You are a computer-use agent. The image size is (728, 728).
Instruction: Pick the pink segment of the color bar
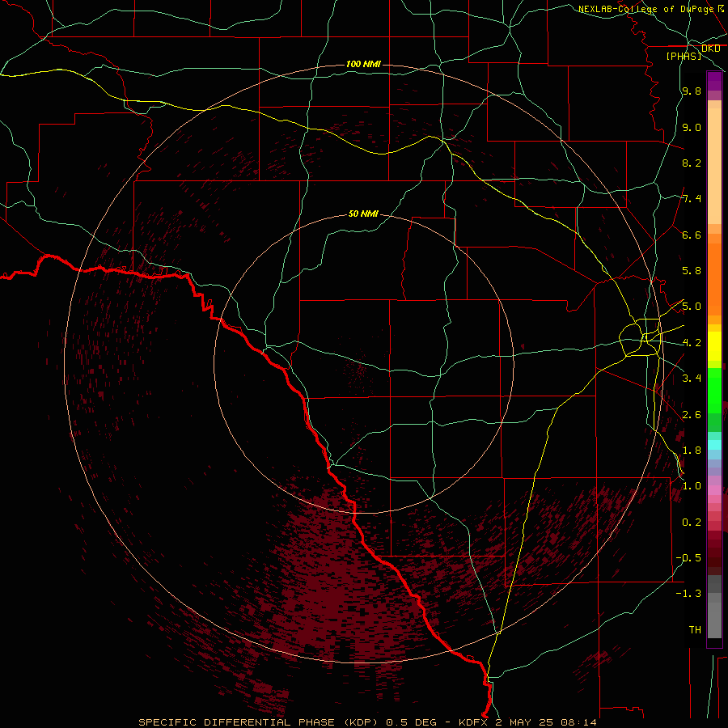[714, 490]
